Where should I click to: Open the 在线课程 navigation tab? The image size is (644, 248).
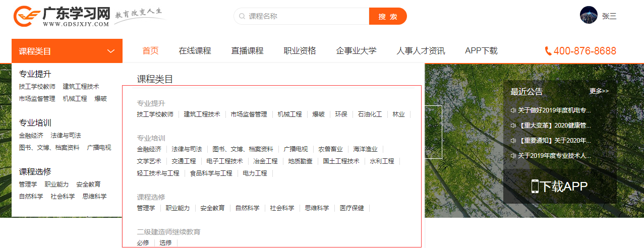(195, 51)
